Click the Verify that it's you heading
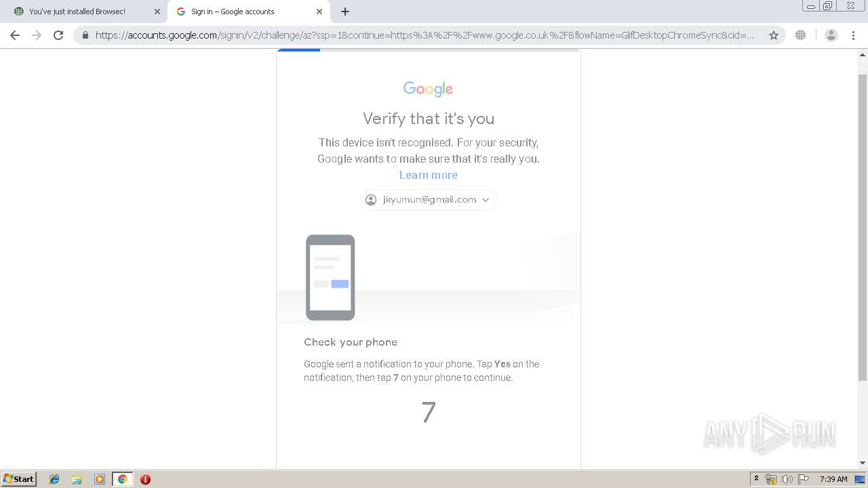 tap(429, 119)
